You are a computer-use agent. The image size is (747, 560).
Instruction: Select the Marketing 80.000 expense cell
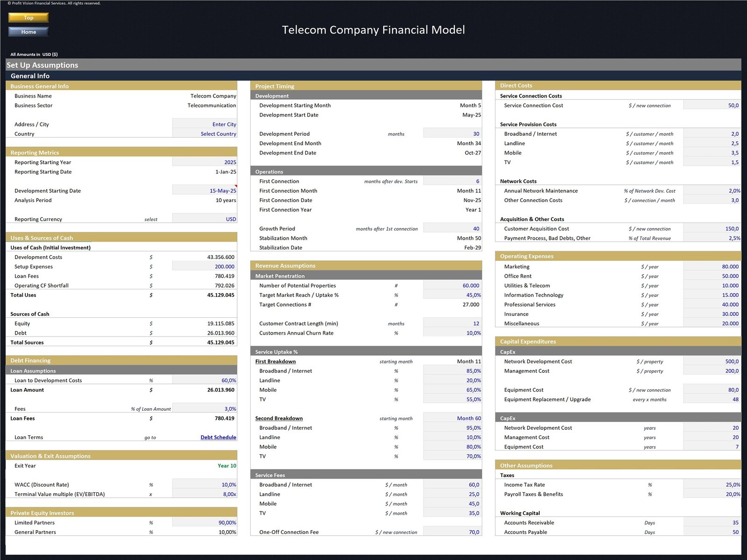pos(712,266)
